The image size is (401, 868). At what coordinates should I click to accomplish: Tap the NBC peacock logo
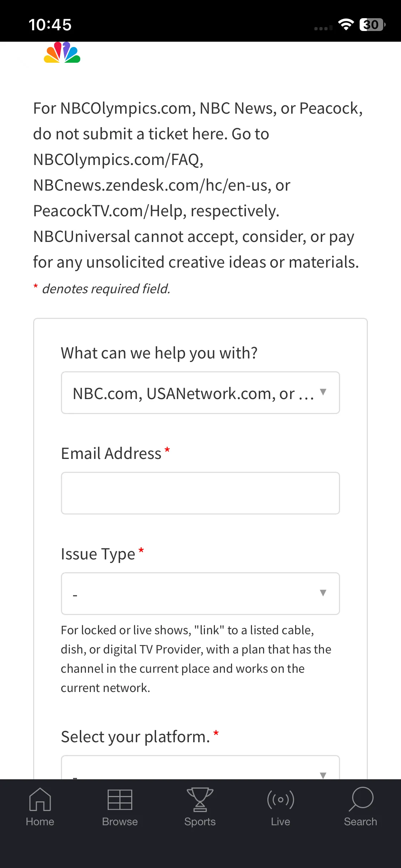pos(62,52)
